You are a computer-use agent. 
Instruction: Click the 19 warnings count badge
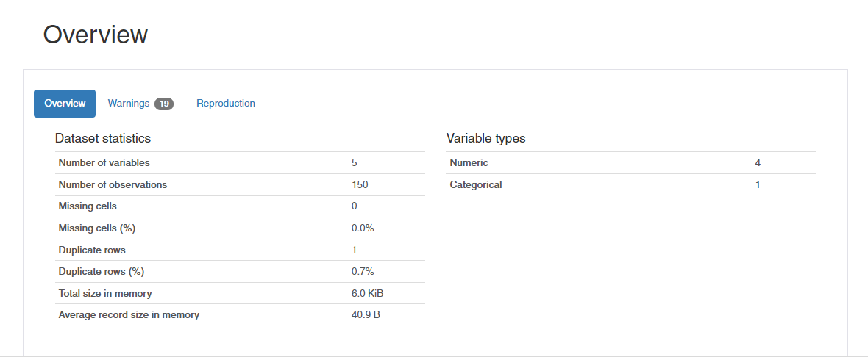(164, 104)
